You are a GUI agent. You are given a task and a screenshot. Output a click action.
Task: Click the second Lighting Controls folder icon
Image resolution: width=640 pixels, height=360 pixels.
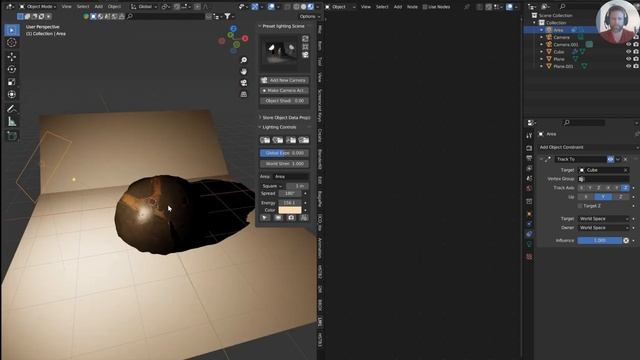(x=278, y=140)
